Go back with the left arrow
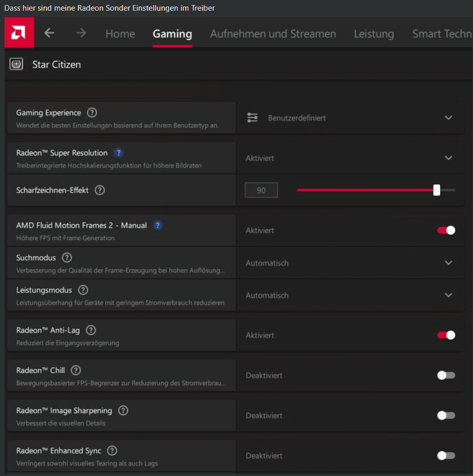Image resolution: width=473 pixels, height=476 pixels. click(x=49, y=33)
